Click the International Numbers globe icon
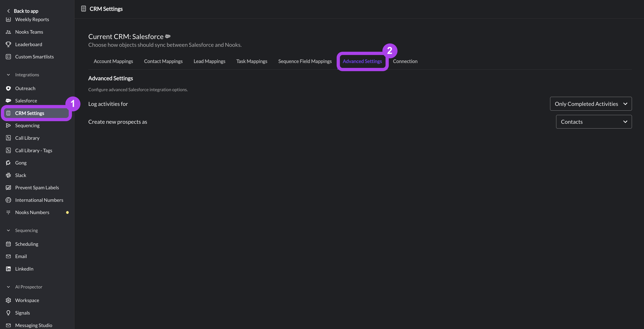The height and width of the screenshot is (329, 644). [x=8, y=200]
